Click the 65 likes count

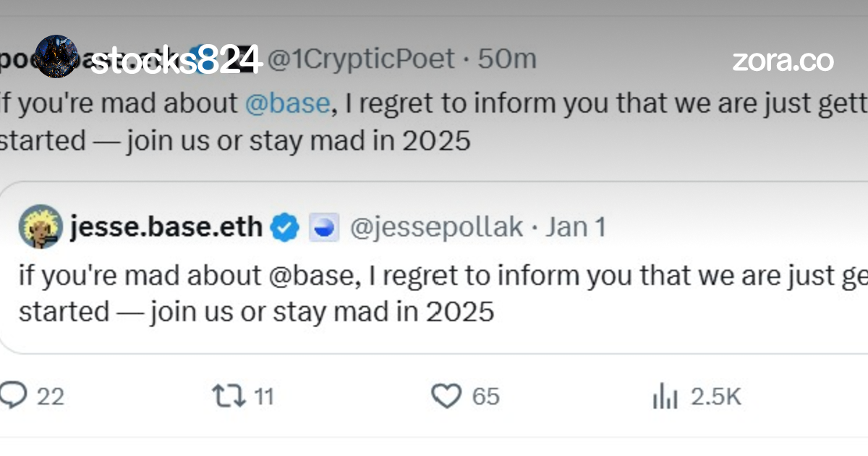(485, 397)
